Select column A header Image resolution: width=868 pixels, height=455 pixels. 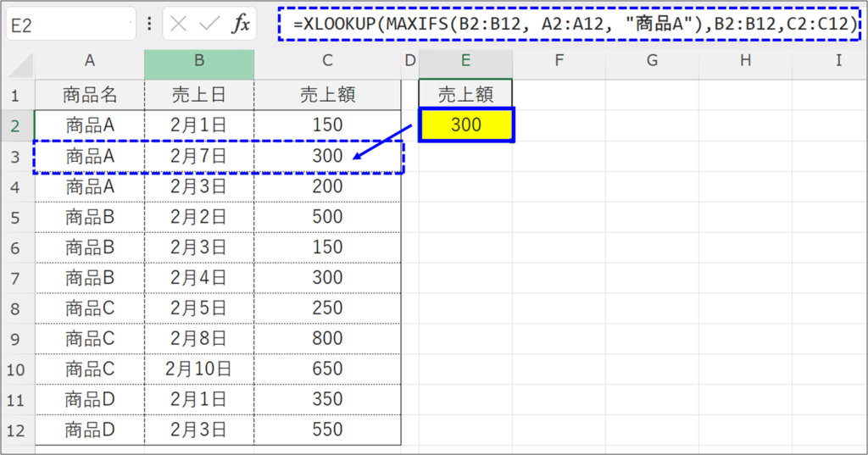pyautogui.click(x=89, y=63)
